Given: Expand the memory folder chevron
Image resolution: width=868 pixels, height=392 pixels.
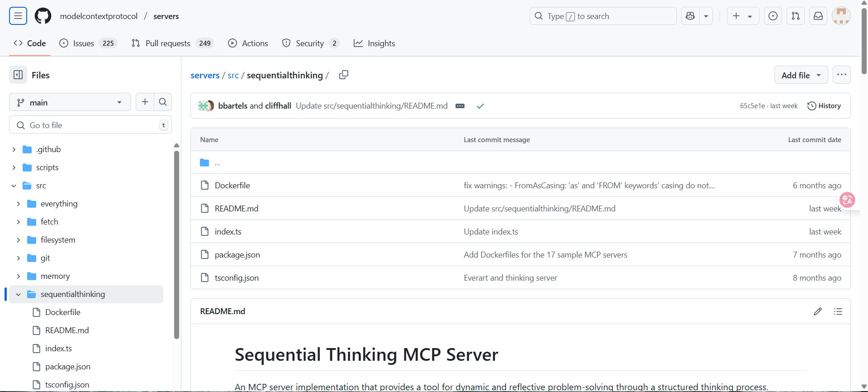Looking at the screenshot, I should pos(18,276).
